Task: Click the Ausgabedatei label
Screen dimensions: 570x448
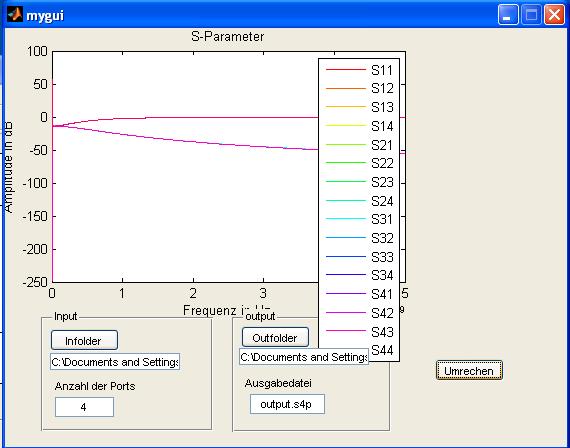Action: tap(278, 383)
